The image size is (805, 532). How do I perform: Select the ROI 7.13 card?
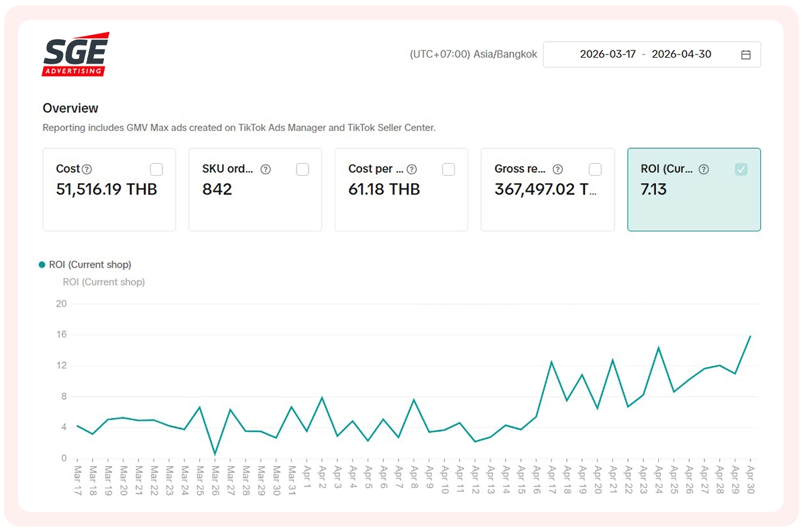(694, 190)
